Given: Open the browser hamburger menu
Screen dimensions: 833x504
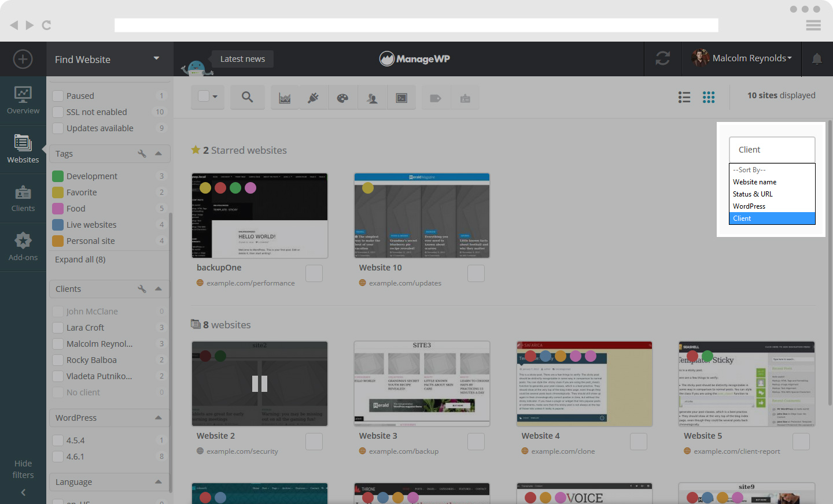Looking at the screenshot, I should tap(813, 25).
